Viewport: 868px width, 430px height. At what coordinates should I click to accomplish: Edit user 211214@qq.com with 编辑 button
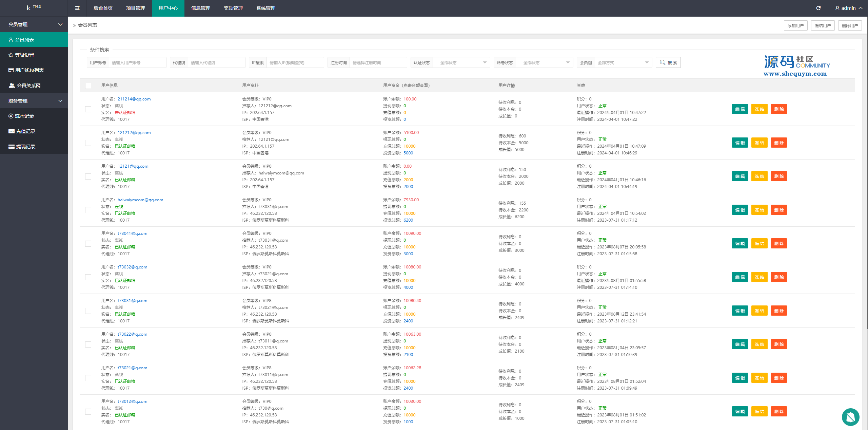[x=740, y=109]
